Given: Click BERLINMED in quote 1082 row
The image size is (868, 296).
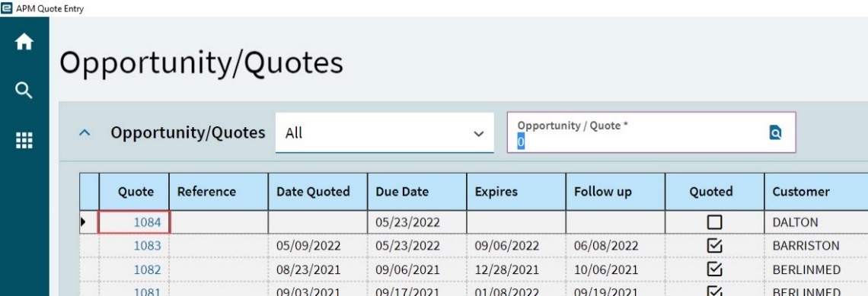Looking at the screenshot, I should coord(816,269).
